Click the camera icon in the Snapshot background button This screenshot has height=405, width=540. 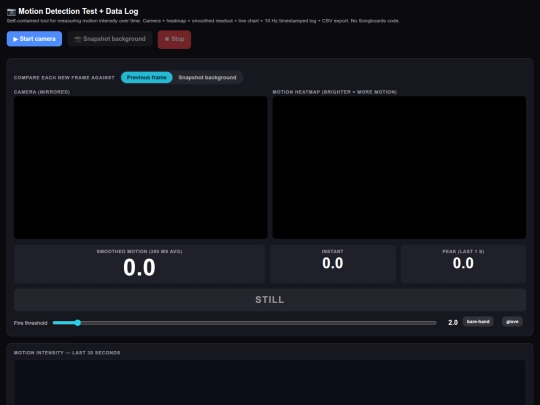coord(78,39)
